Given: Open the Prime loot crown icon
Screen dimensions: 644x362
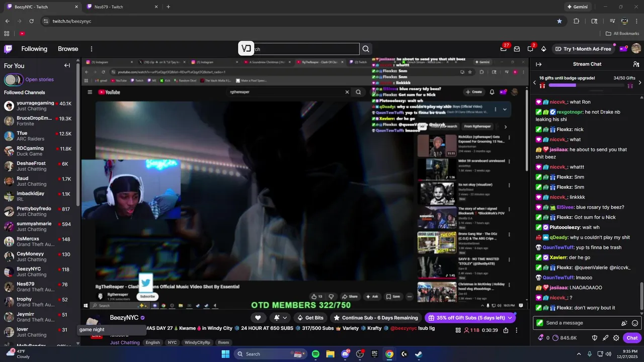Looking at the screenshot, I should tap(503, 49).
